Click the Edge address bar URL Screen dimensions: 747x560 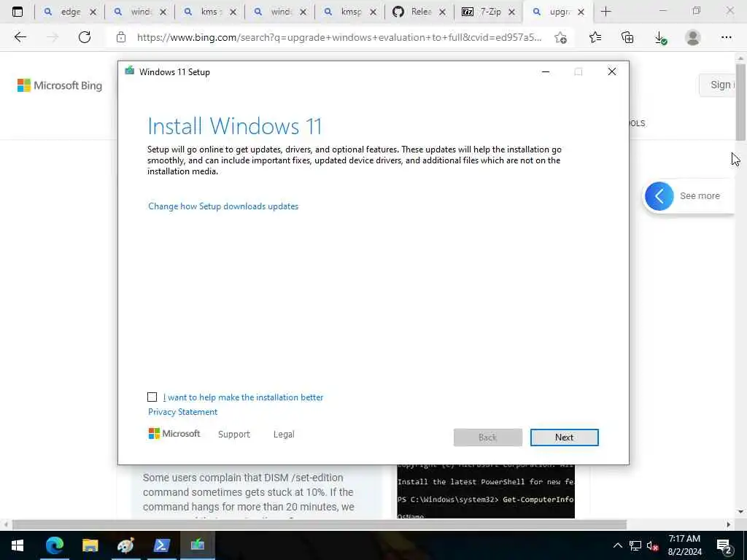tap(339, 37)
